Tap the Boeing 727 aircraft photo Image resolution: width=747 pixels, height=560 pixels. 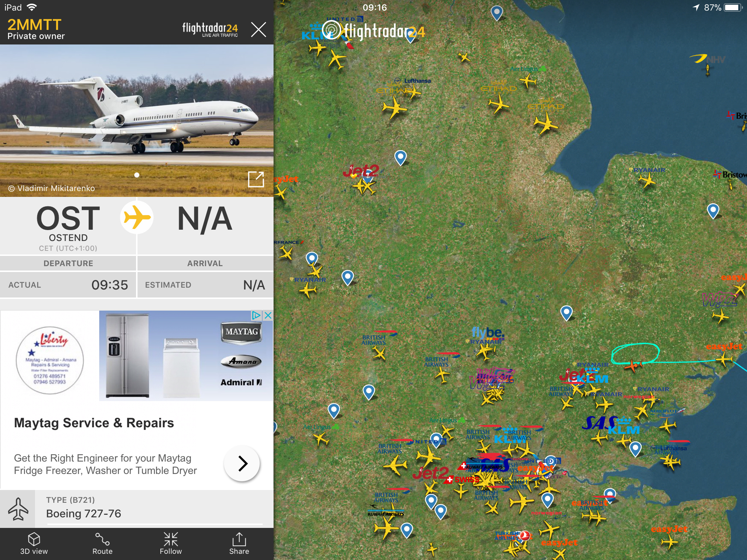[x=137, y=121]
